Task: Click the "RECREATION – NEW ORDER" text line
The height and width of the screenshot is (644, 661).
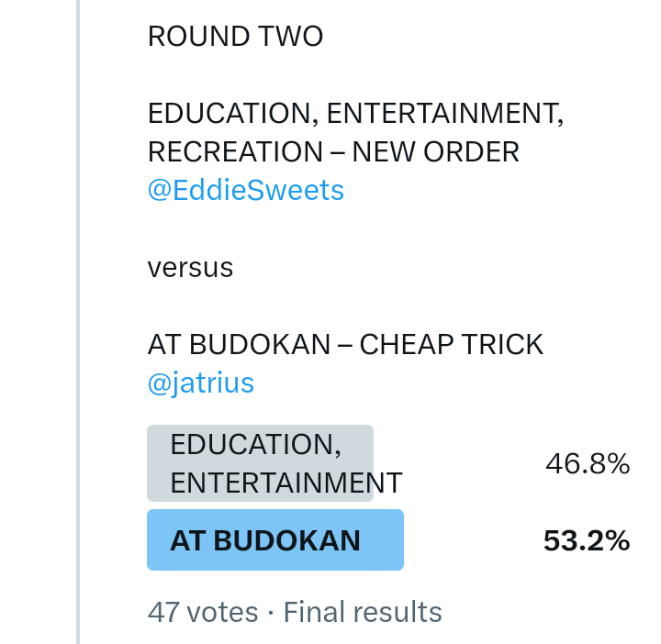Action: (x=333, y=151)
